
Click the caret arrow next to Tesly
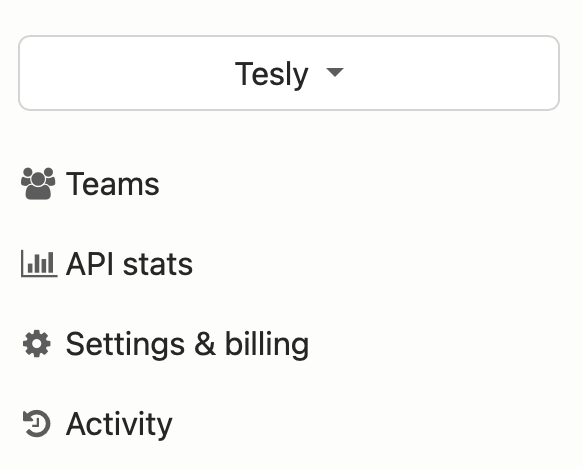335,72
